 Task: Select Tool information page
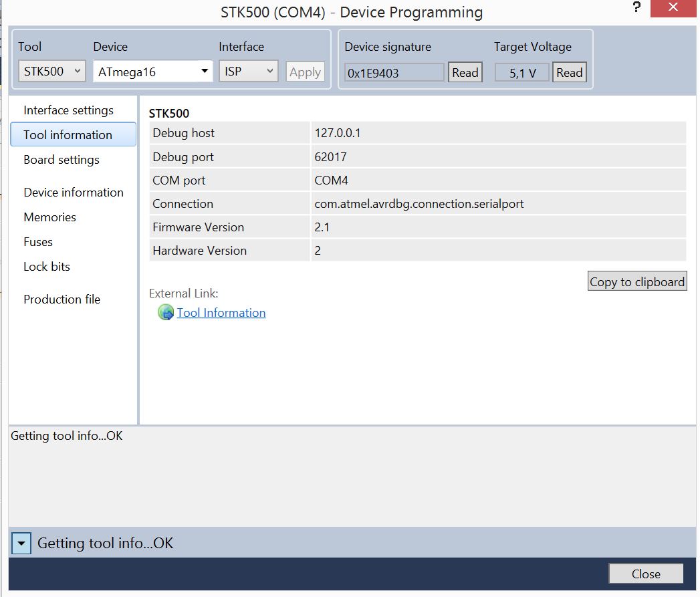click(74, 134)
